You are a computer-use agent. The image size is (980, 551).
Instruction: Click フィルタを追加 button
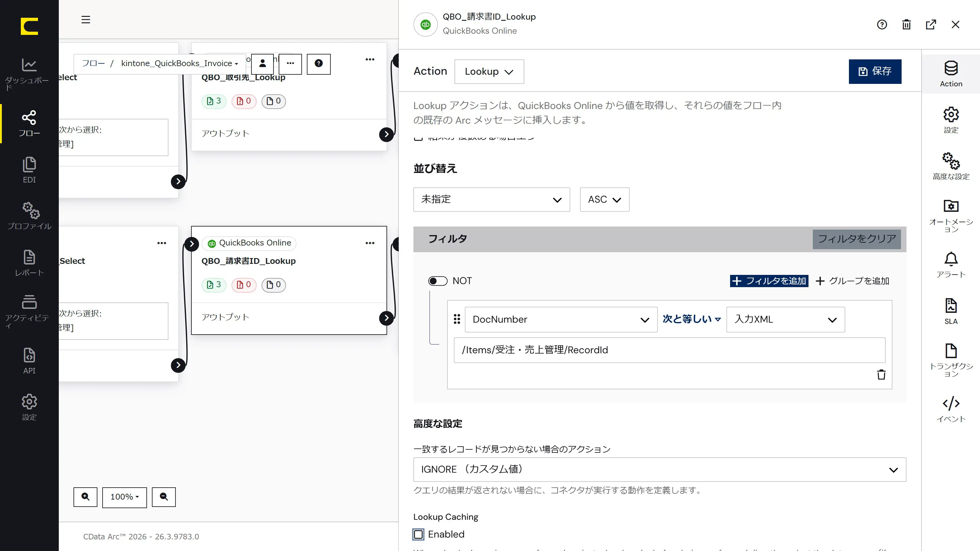point(769,281)
